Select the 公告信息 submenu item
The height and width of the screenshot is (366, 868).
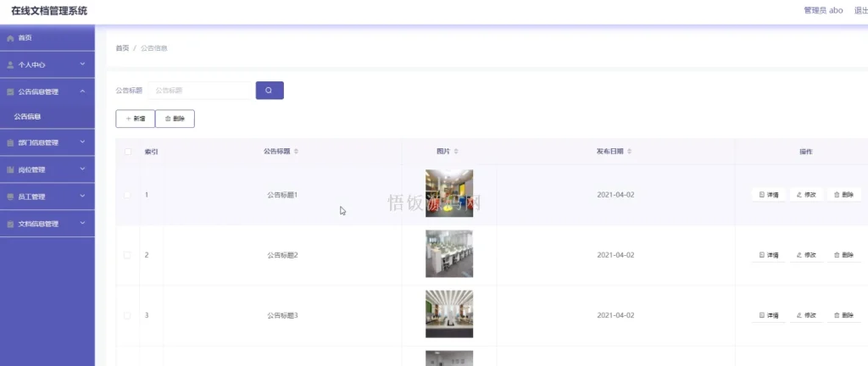click(47, 117)
